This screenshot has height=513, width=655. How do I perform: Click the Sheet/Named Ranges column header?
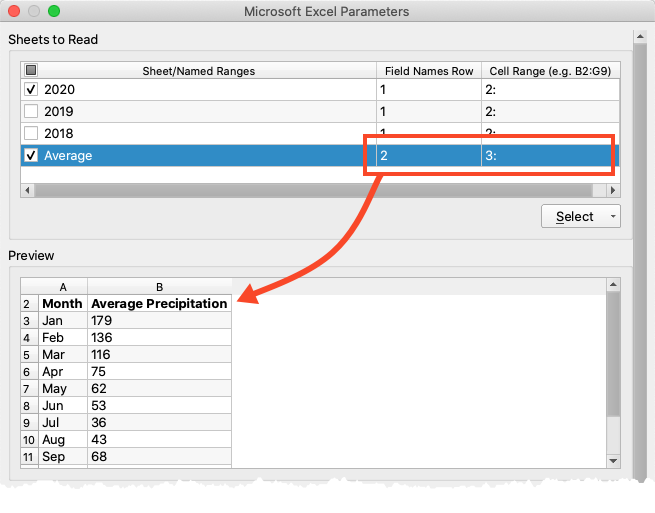click(198, 70)
